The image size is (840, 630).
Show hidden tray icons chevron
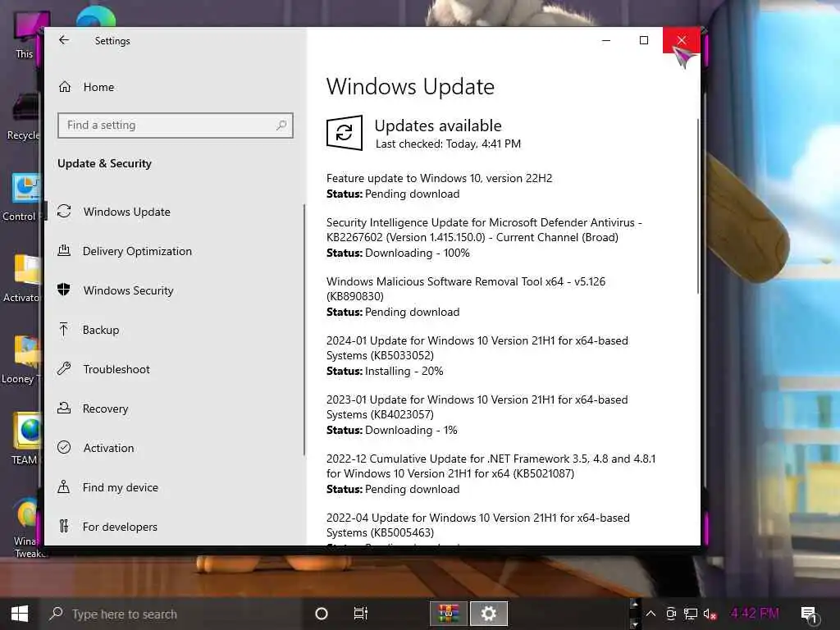(651, 614)
